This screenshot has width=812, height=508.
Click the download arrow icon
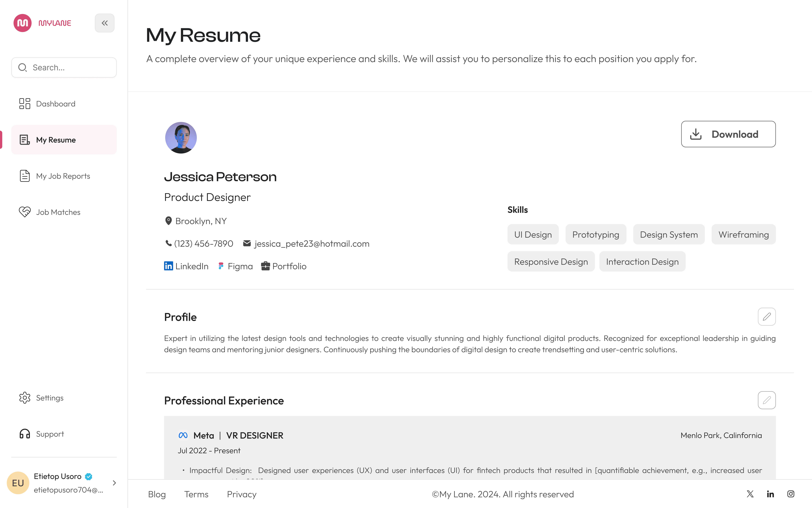[x=696, y=134]
